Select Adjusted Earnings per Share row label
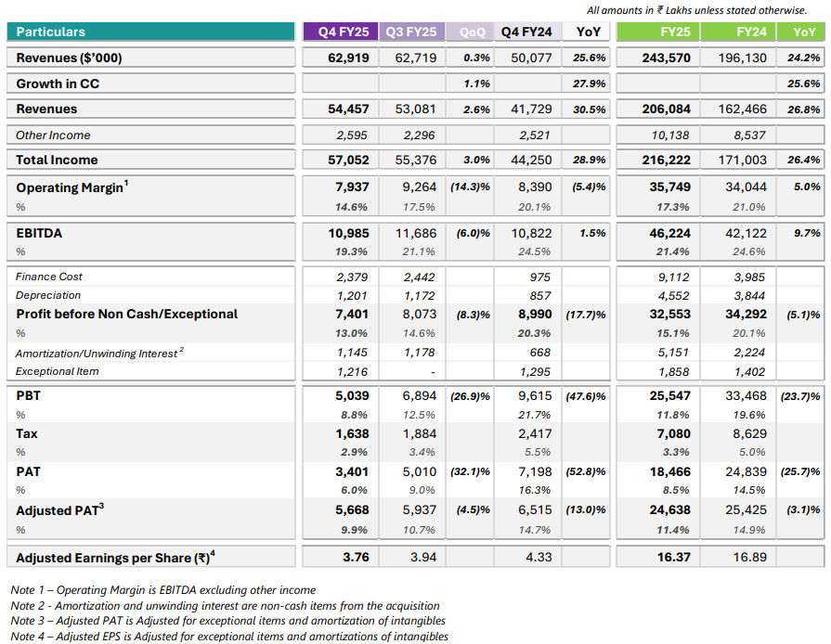The image size is (831, 644). click(115, 557)
